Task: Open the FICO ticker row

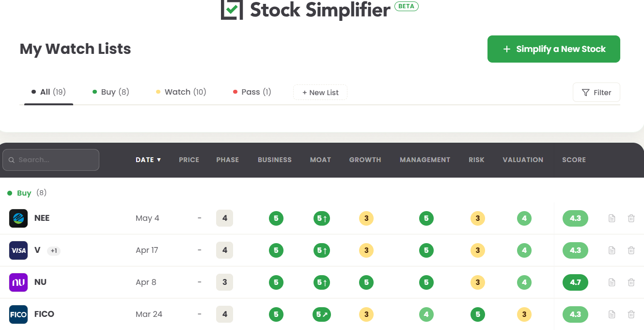Action: 44,314
